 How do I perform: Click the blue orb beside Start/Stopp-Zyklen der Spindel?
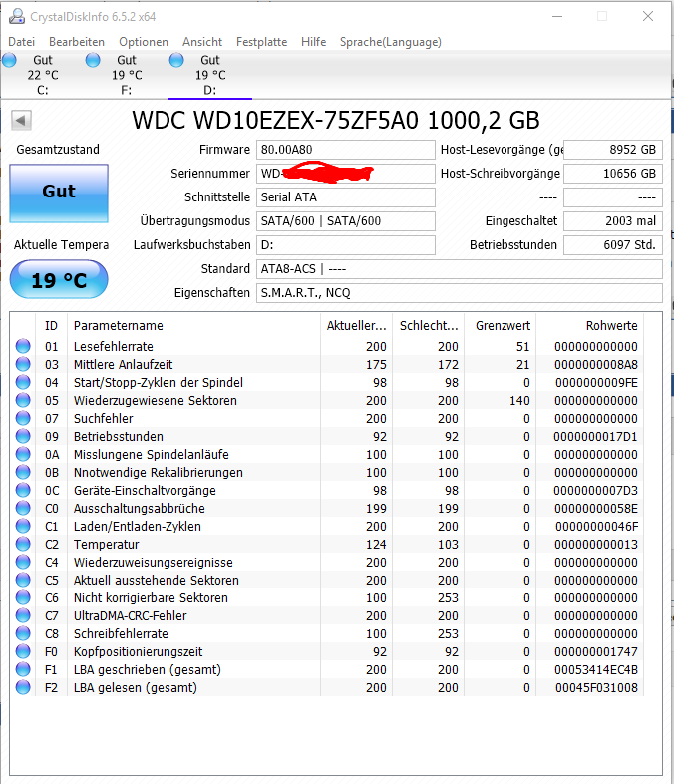[x=23, y=382]
